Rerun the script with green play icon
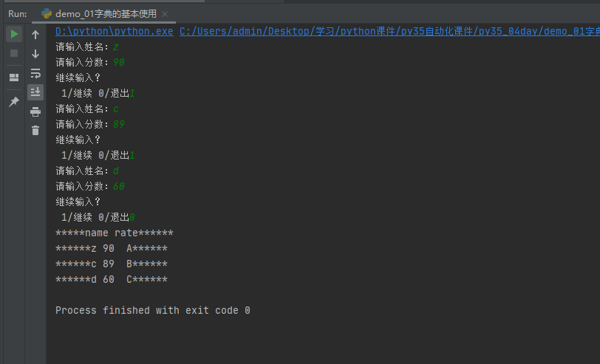 coord(14,34)
